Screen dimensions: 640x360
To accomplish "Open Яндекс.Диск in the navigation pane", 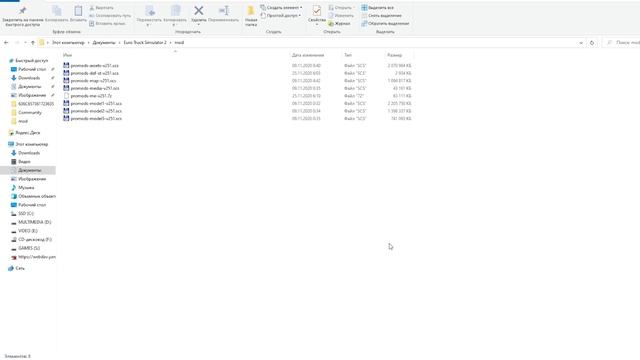I will point(27,133).
